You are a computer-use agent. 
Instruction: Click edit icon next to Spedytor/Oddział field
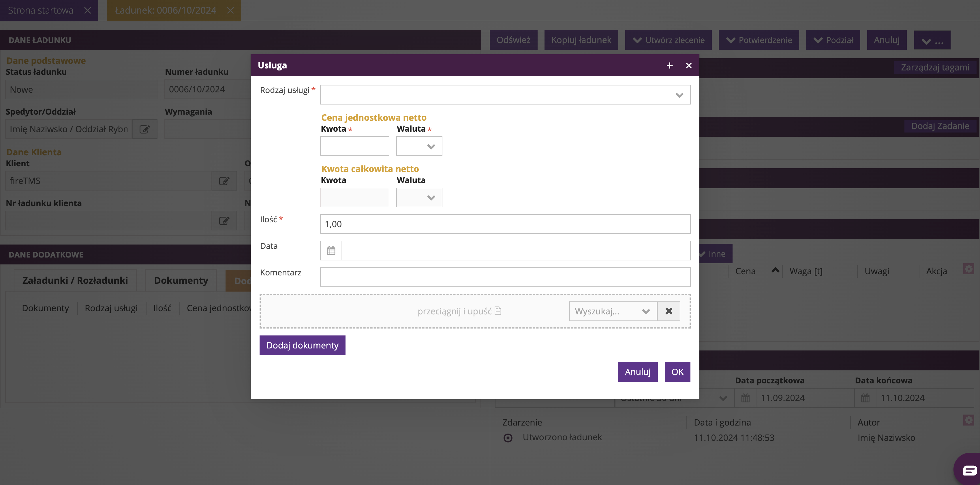coord(144,129)
